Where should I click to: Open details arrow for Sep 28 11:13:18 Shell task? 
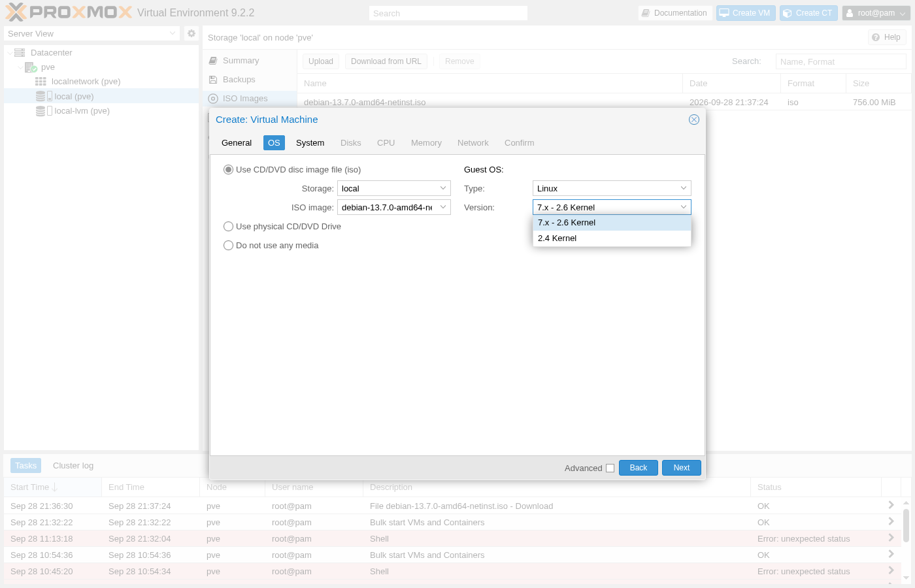891,538
